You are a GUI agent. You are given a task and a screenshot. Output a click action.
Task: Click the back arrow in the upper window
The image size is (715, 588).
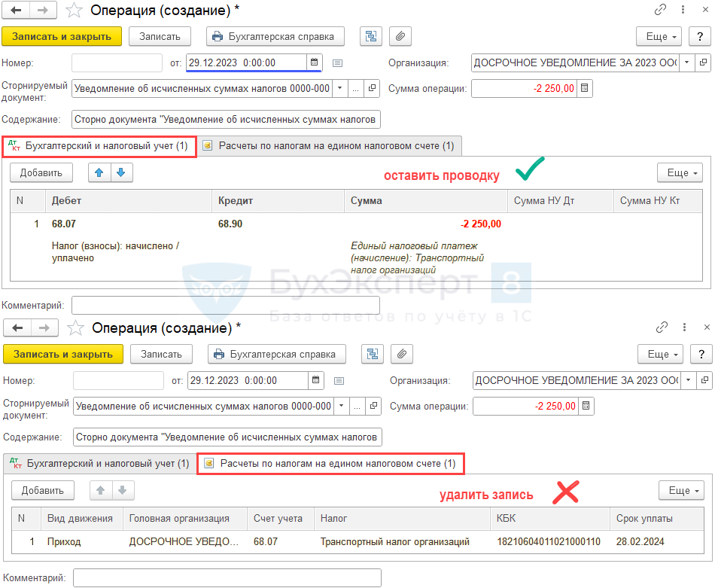coord(16,11)
